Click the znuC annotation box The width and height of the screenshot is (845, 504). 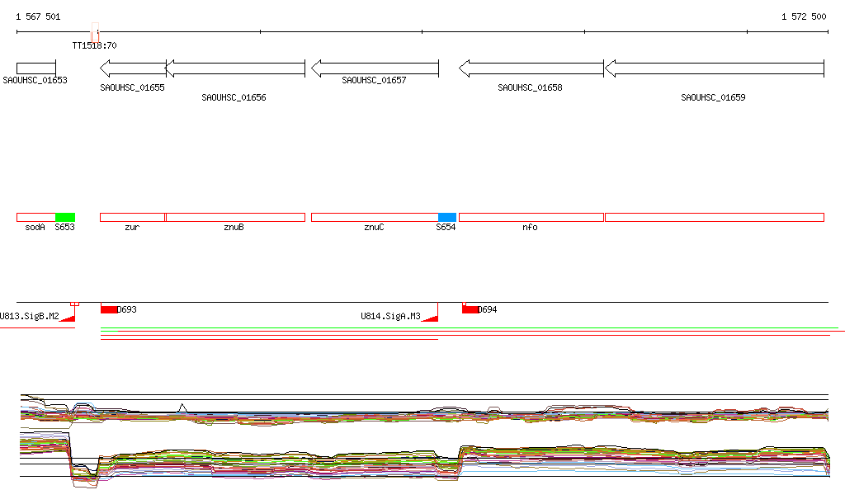(374, 217)
